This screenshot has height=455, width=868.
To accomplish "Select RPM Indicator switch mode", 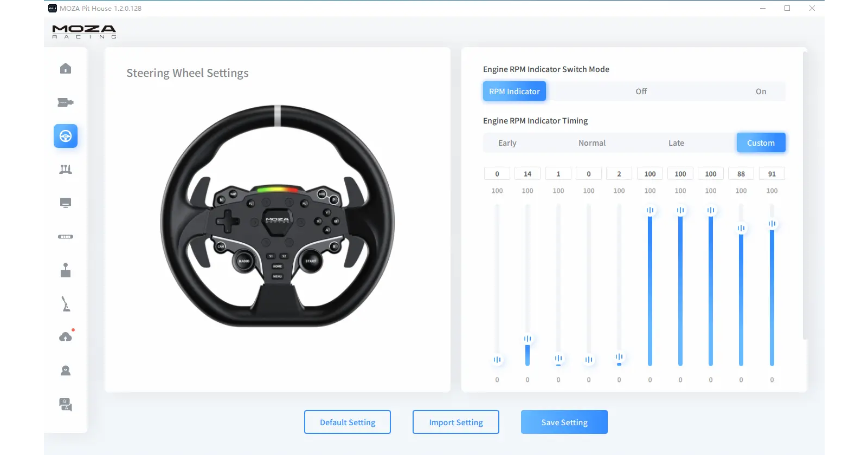I will click(514, 92).
